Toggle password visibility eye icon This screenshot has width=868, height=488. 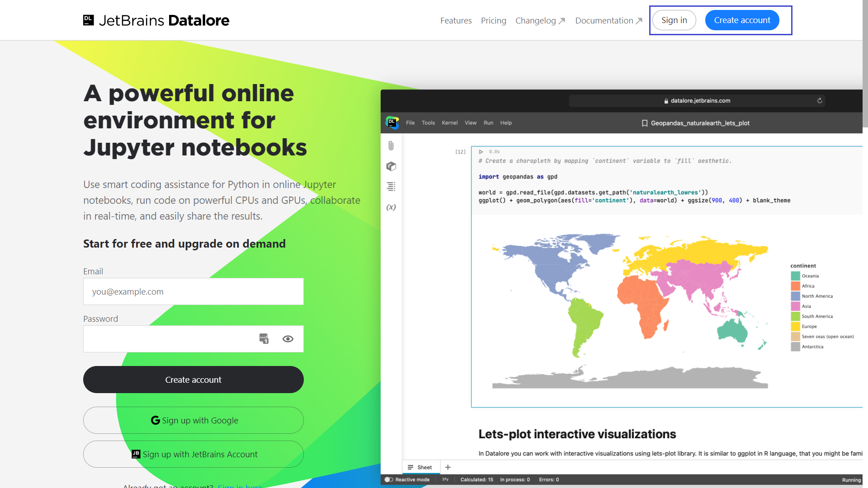(288, 338)
